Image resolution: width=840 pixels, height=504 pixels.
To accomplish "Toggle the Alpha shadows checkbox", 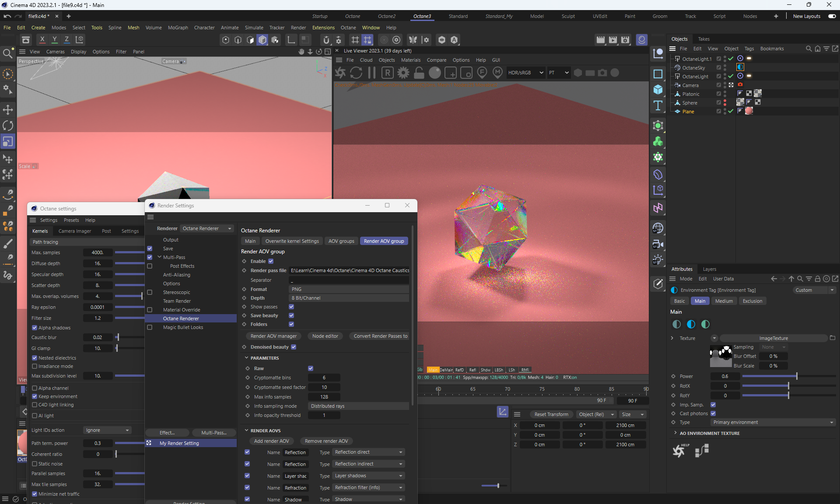I will [x=35, y=328].
